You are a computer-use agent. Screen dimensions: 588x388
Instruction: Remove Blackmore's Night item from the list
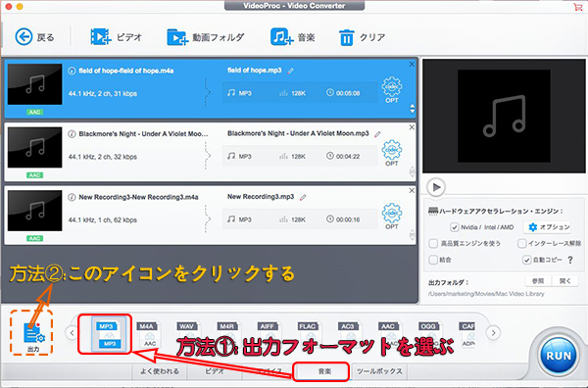(x=412, y=127)
